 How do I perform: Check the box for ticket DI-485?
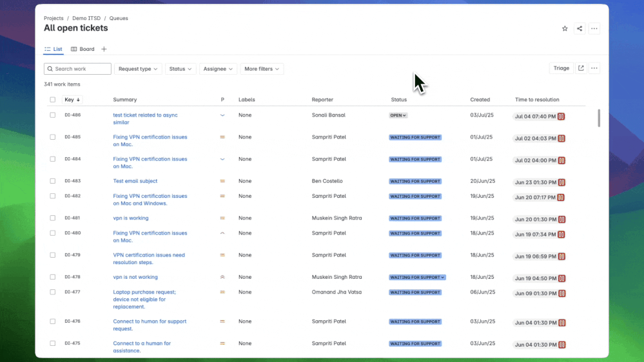pyautogui.click(x=53, y=137)
